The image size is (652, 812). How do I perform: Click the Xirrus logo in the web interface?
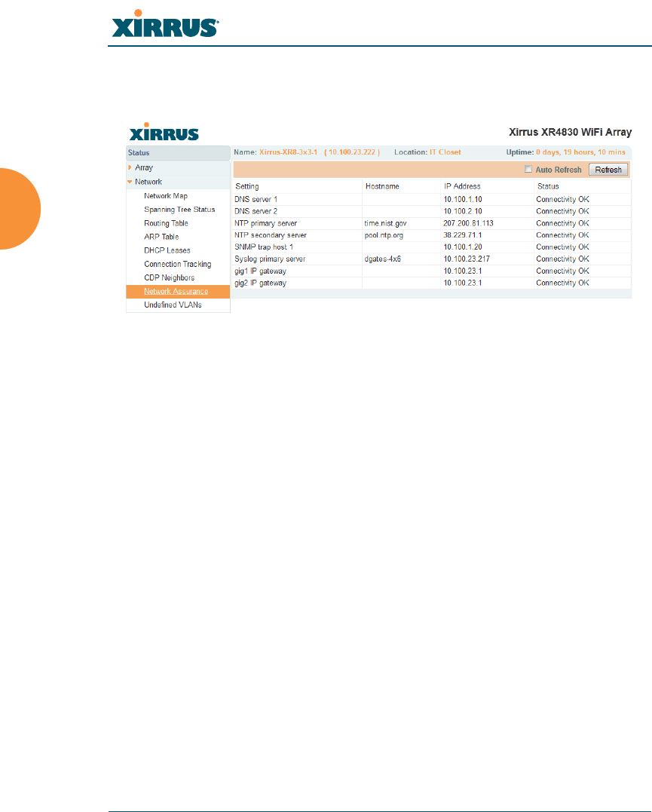click(x=164, y=132)
